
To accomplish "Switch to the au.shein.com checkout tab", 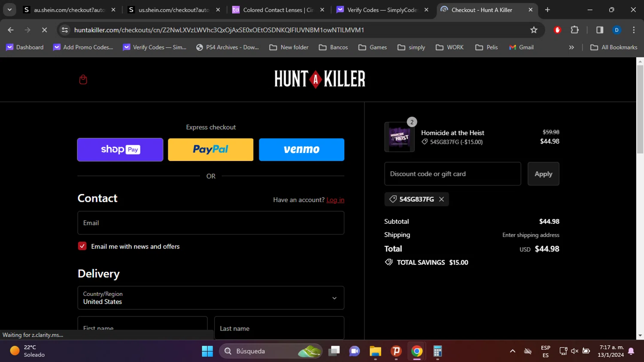I will [70, 10].
